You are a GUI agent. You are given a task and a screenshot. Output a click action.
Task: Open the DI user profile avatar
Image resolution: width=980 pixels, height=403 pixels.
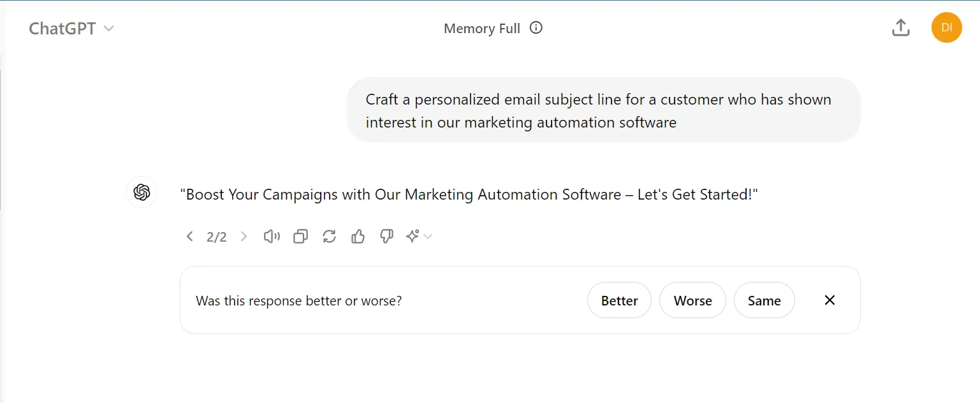(946, 28)
